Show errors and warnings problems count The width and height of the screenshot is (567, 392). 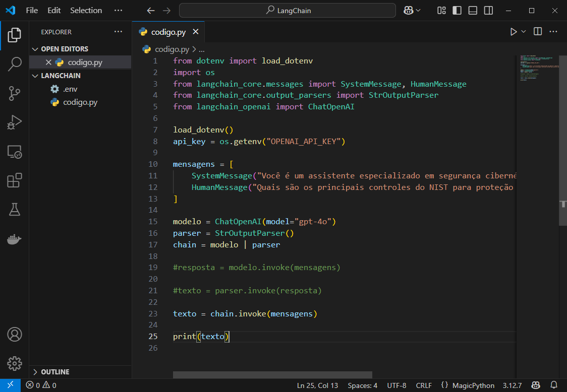[x=41, y=385]
